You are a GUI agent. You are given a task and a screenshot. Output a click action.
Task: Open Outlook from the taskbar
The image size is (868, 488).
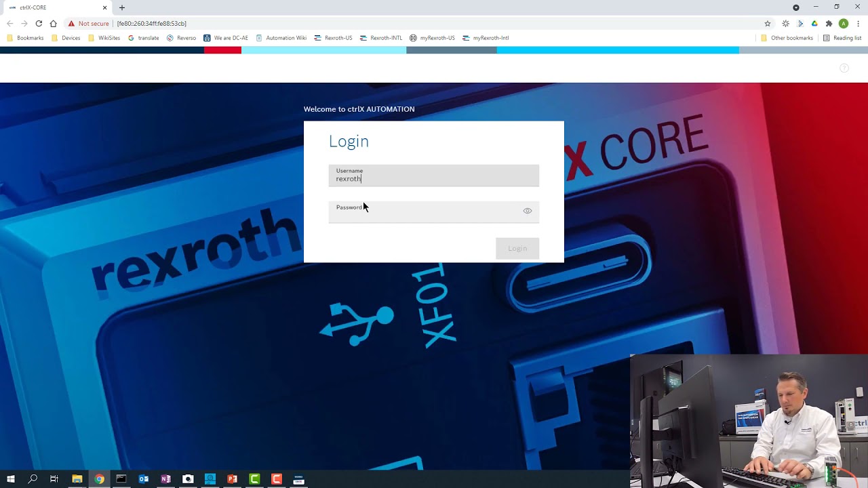144,479
